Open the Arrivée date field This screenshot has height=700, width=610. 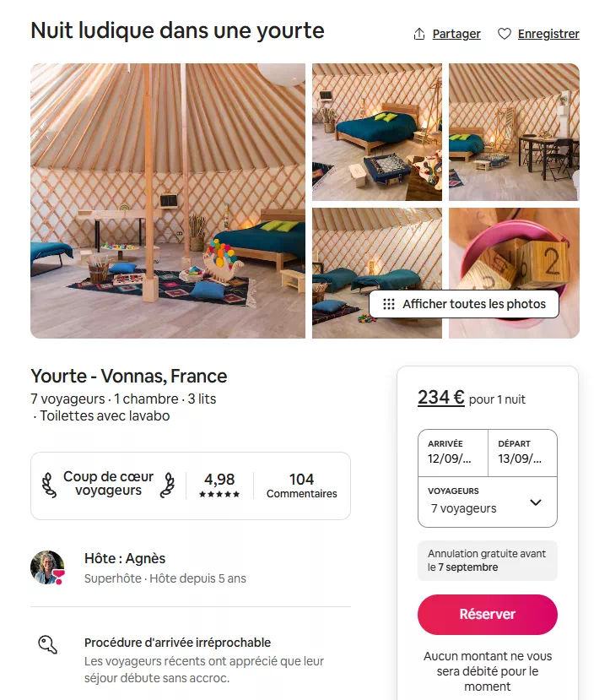(452, 453)
